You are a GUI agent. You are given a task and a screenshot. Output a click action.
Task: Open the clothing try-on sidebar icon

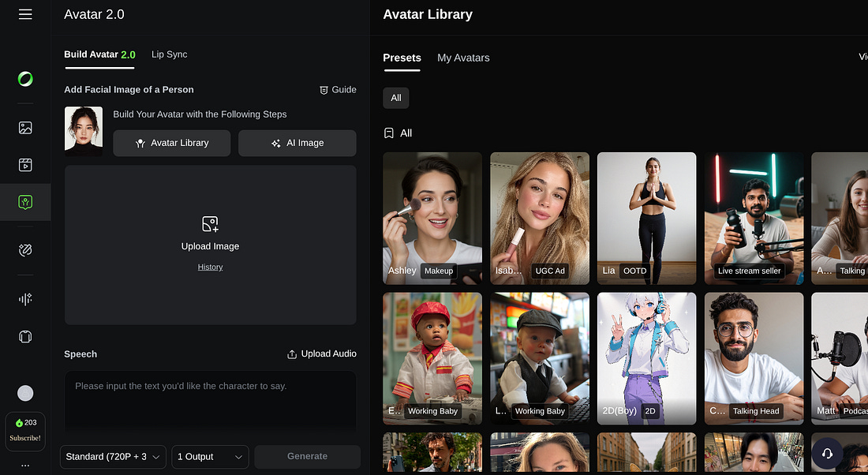(x=25, y=337)
